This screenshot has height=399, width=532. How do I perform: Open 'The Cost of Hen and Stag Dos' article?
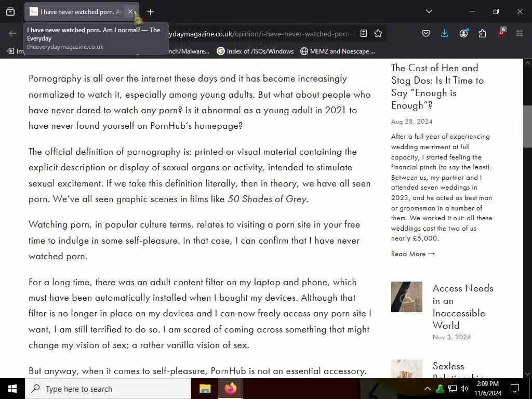[x=437, y=87]
